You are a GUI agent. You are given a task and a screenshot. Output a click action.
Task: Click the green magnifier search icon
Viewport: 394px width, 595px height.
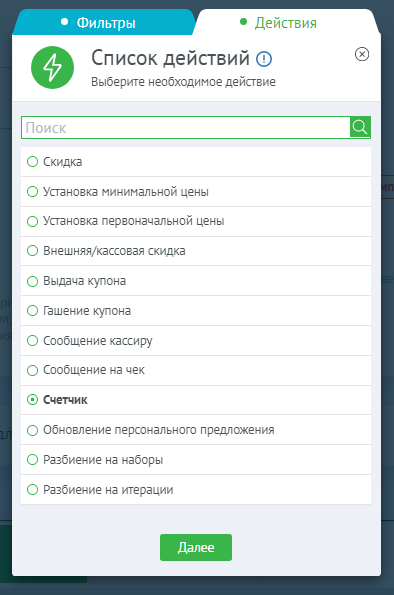(x=360, y=127)
